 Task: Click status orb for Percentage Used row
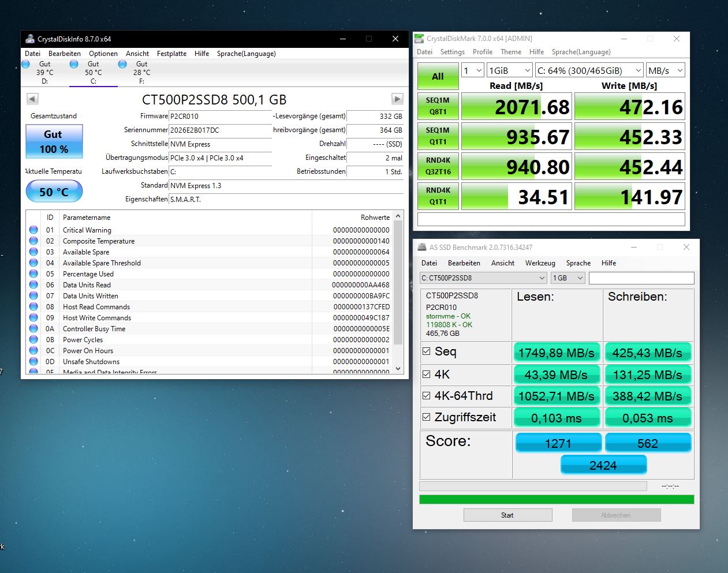pyautogui.click(x=33, y=274)
